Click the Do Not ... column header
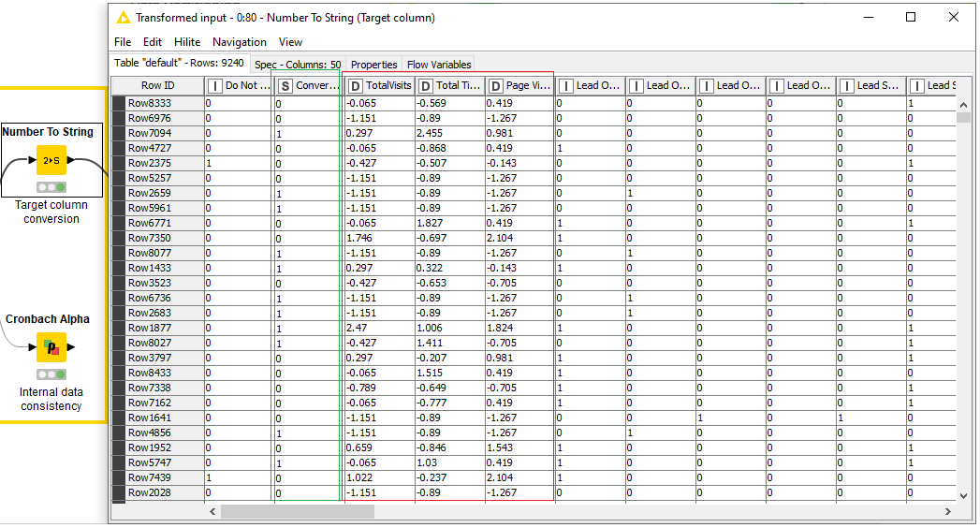 [240, 85]
